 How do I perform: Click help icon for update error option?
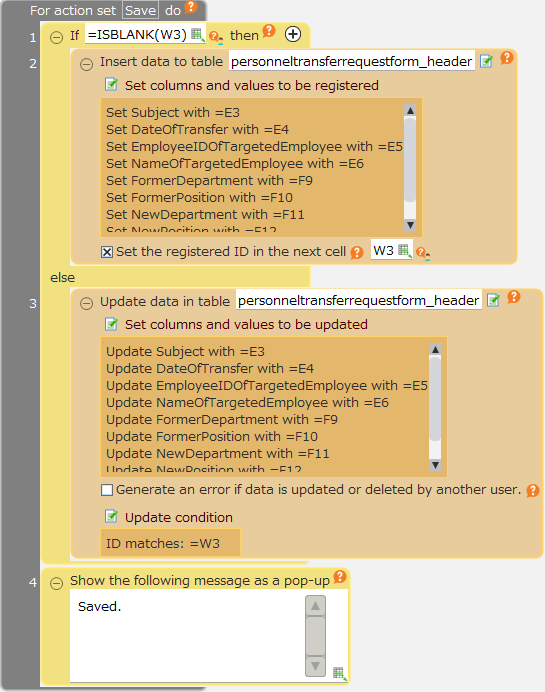click(533, 490)
